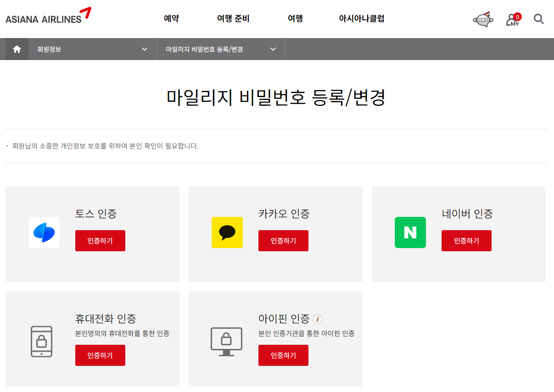
Task: Open the 여행 menu
Action: 295,19
